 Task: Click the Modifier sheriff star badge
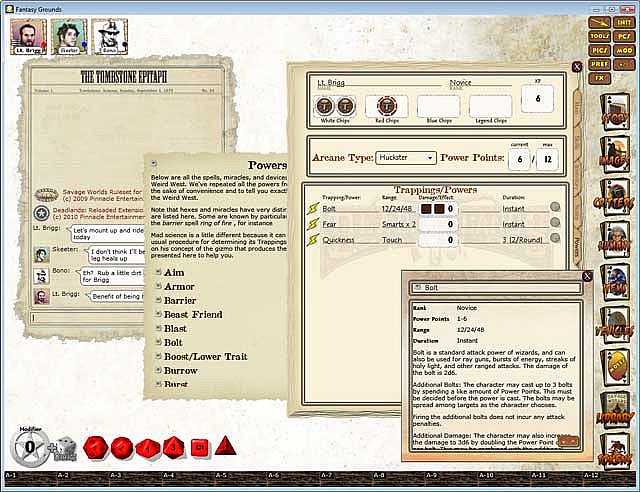click(29, 448)
